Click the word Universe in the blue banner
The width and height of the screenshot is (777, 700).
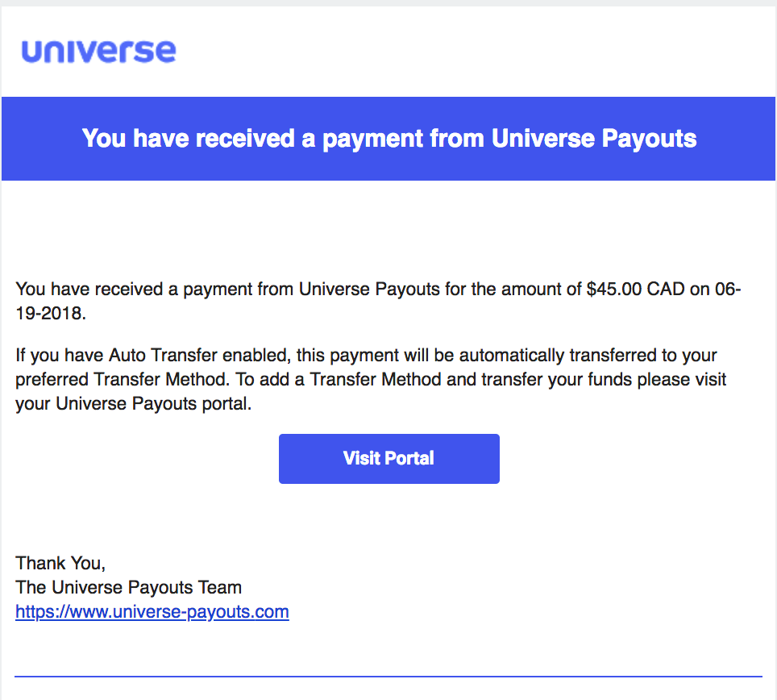542,139
